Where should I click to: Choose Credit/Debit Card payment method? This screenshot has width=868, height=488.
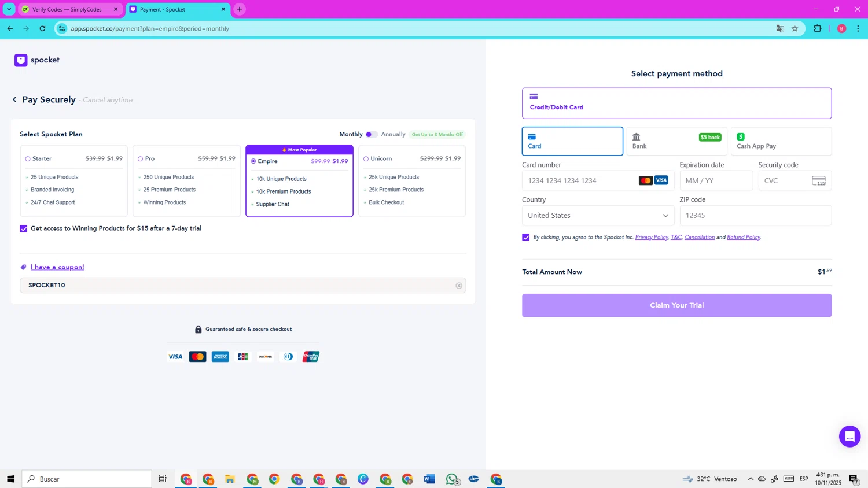tap(676, 103)
